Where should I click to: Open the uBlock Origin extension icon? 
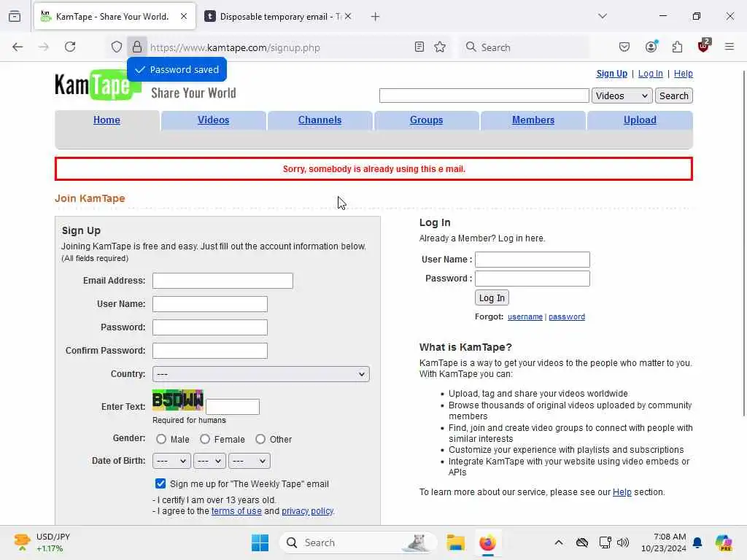(704, 46)
